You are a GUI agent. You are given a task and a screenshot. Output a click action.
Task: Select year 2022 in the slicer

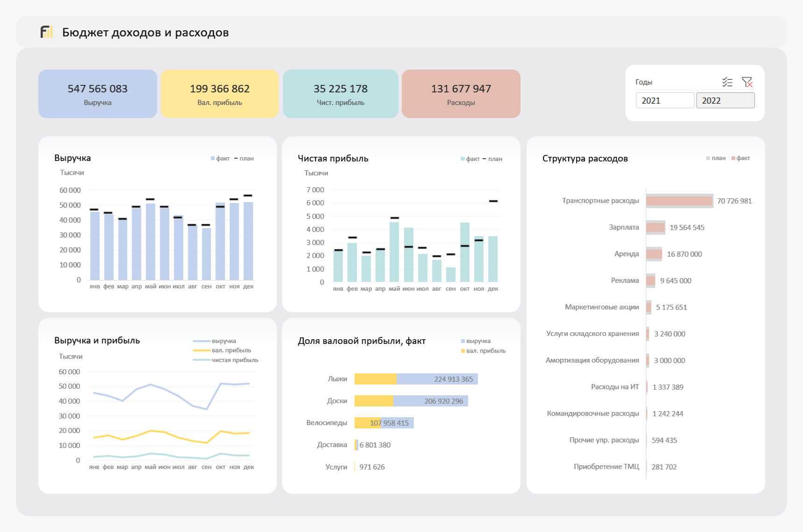(x=725, y=101)
